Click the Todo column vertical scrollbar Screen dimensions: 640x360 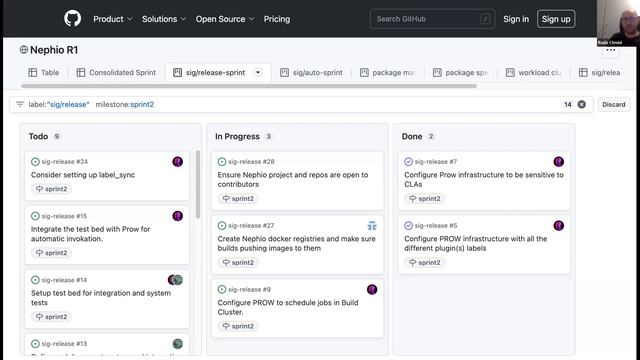tap(198, 184)
